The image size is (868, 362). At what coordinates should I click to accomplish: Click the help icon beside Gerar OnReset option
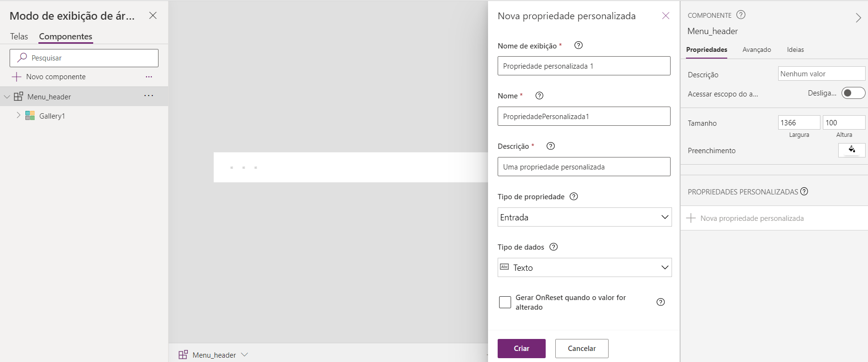click(x=660, y=302)
